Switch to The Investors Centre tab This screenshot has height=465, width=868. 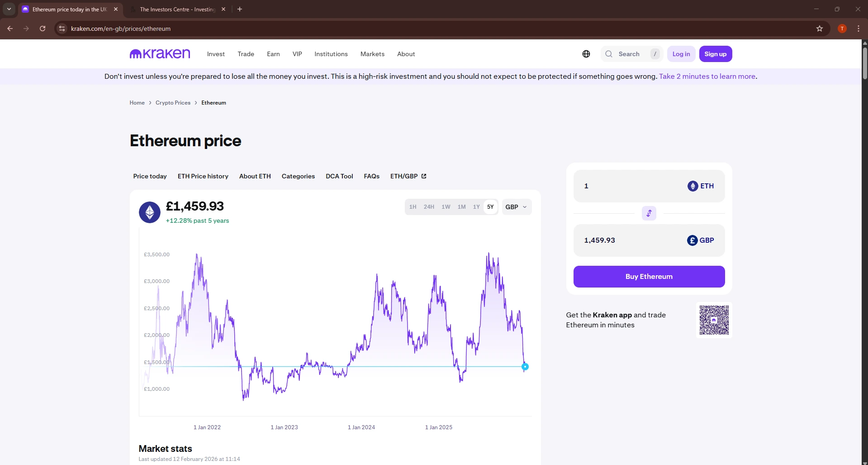coord(178,9)
